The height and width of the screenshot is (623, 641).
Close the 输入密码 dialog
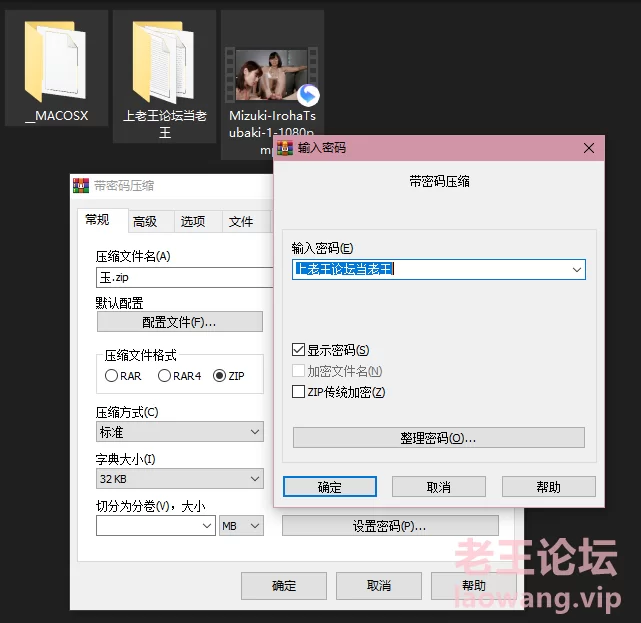point(589,148)
